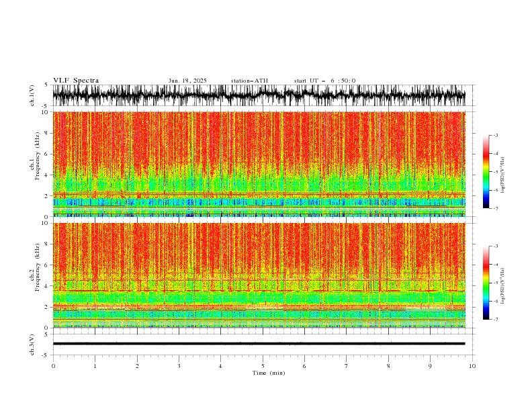Click time axis tick label "3"
Screen dimensions: 532x411
coord(179,366)
